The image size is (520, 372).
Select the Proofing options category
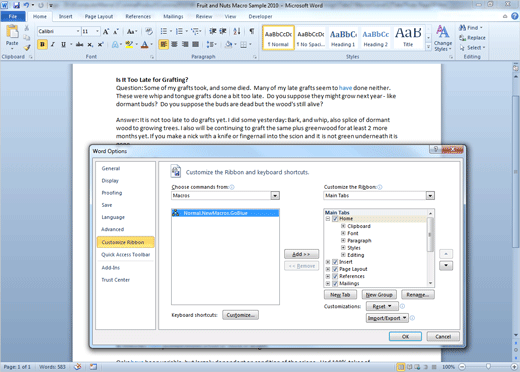[112, 193]
